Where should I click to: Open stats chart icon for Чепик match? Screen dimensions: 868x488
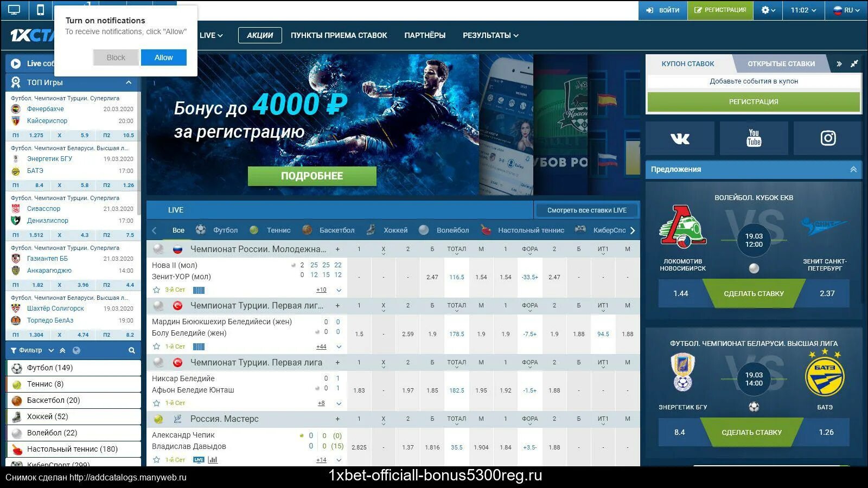[x=213, y=460]
